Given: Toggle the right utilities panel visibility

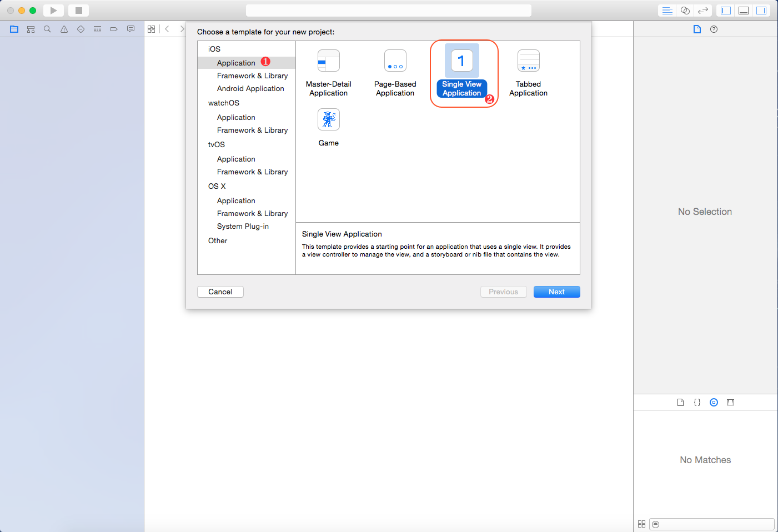Looking at the screenshot, I should (761, 11).
